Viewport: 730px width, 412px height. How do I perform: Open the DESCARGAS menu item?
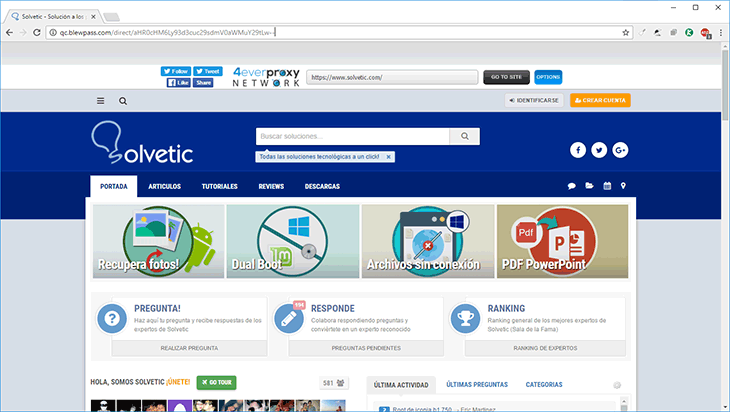322,186
